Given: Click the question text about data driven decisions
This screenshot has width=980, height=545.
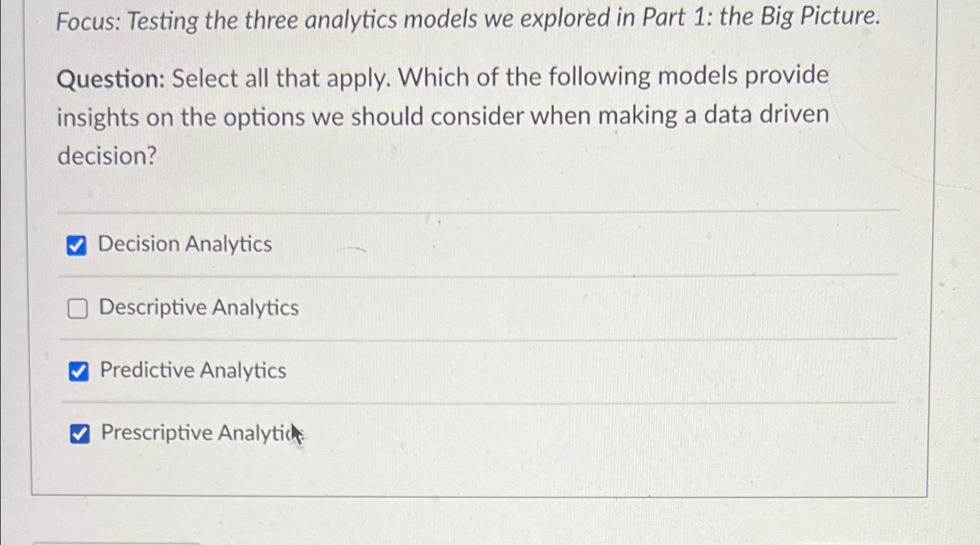Looking at the screenshot, I should [x=444, y=115].
